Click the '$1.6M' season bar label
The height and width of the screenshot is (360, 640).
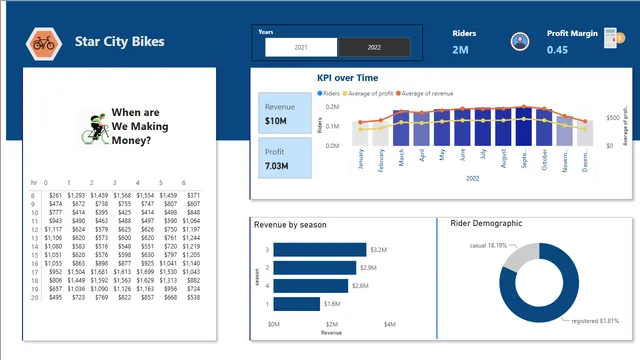[332, 304]
